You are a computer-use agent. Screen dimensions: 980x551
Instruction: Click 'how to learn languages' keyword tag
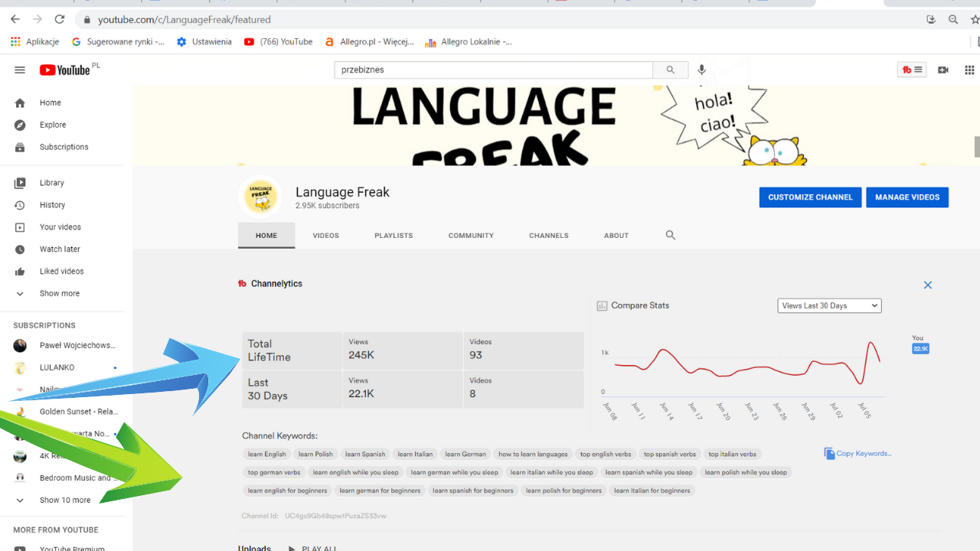533,454
